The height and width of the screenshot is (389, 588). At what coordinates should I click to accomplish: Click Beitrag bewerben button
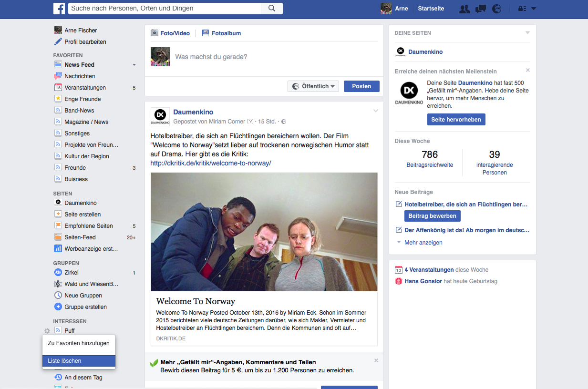(x=433, y=216)
